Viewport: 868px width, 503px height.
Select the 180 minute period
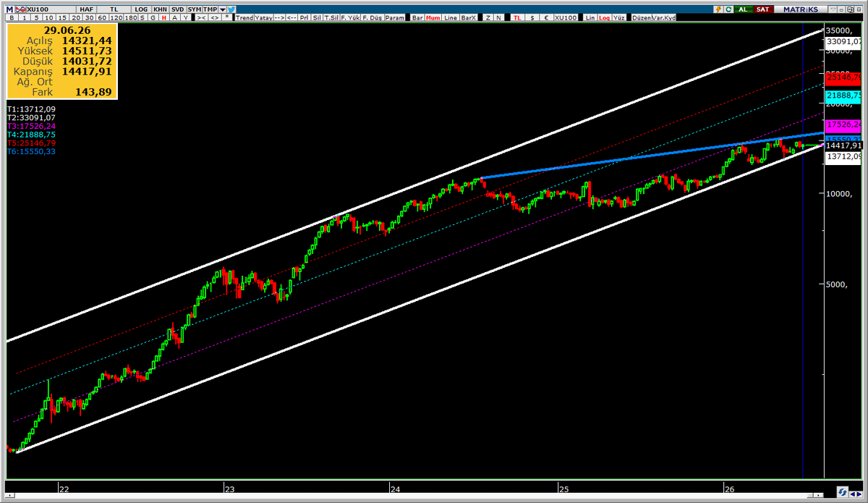point(130,17)
